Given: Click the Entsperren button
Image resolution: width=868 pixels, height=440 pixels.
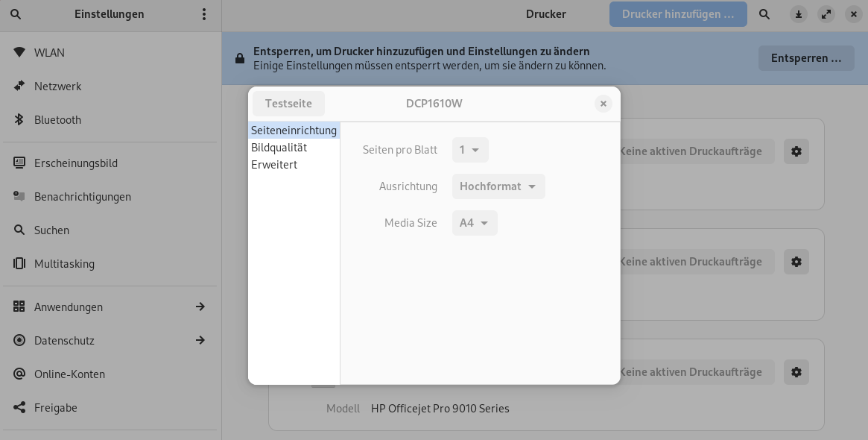Looking at the screenshot, I should tap(806, 58).
